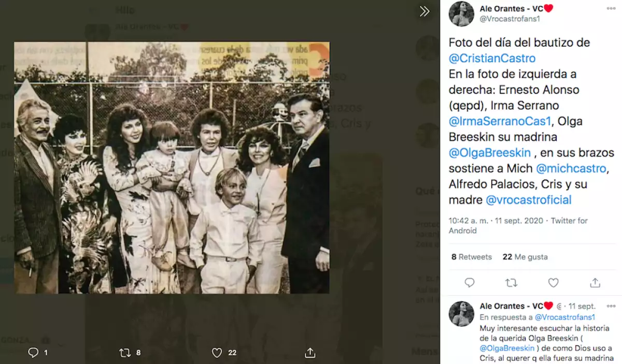Image resolution: width=622 pixels, height=364 pixels.
Task: View the 22 Me gusta list
Action: [x=525, y=257]
